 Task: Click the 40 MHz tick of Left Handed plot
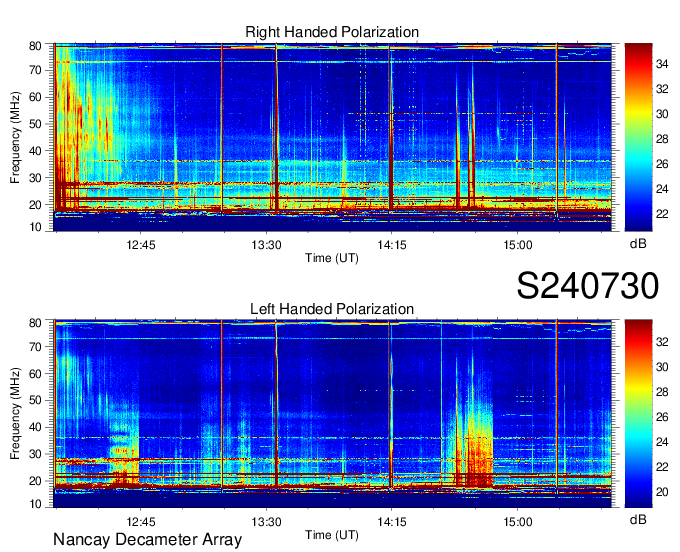click(35, 427)
